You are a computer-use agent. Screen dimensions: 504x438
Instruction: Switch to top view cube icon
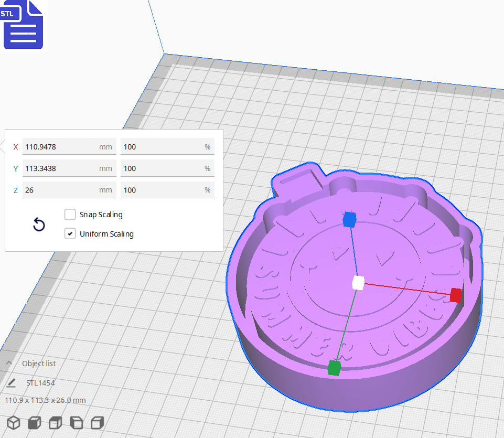point(55,422)
